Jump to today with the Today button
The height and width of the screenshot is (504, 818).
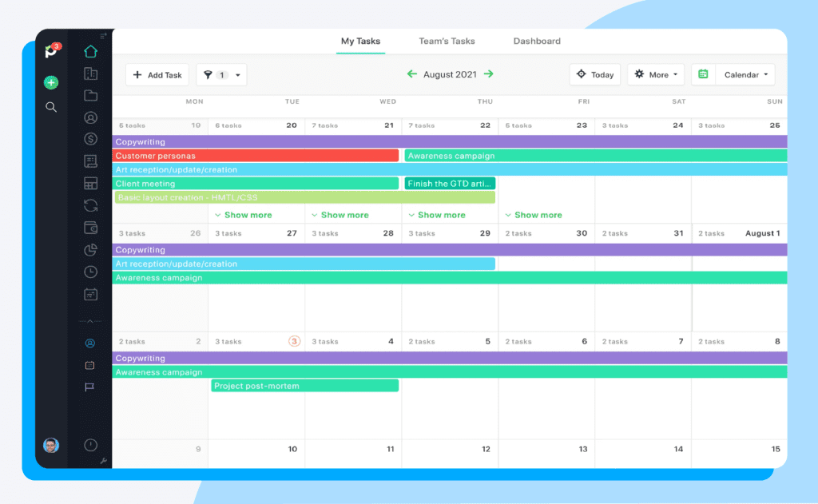[x=594, y=74]
